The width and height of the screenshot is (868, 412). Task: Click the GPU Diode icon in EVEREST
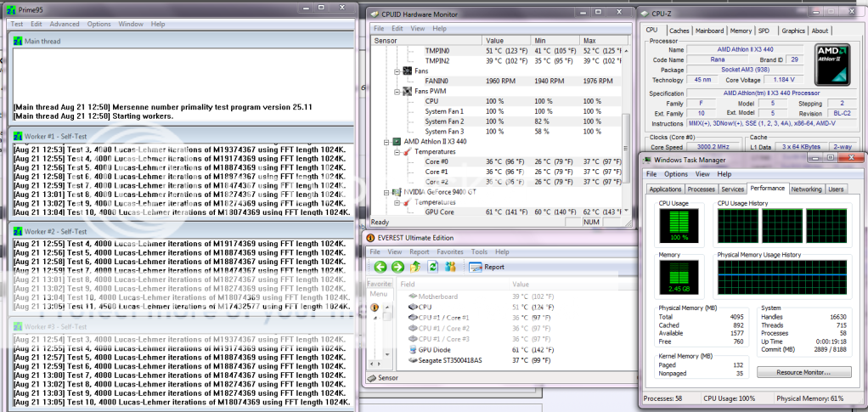[x=413, y=349]
